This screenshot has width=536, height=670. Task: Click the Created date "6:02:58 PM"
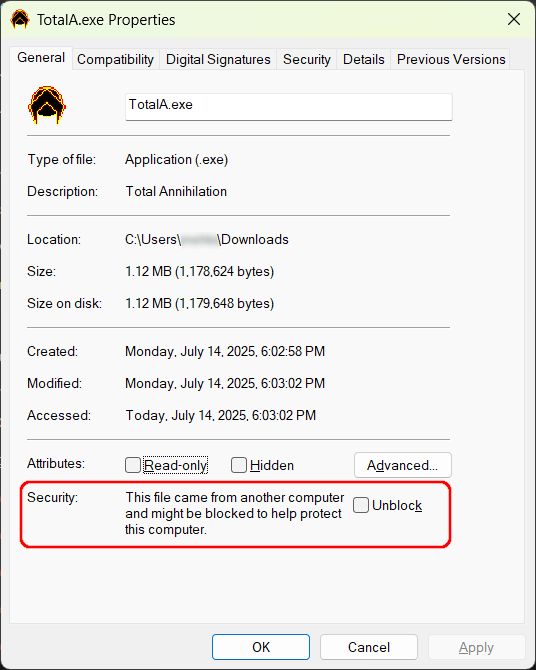(293, 351)
